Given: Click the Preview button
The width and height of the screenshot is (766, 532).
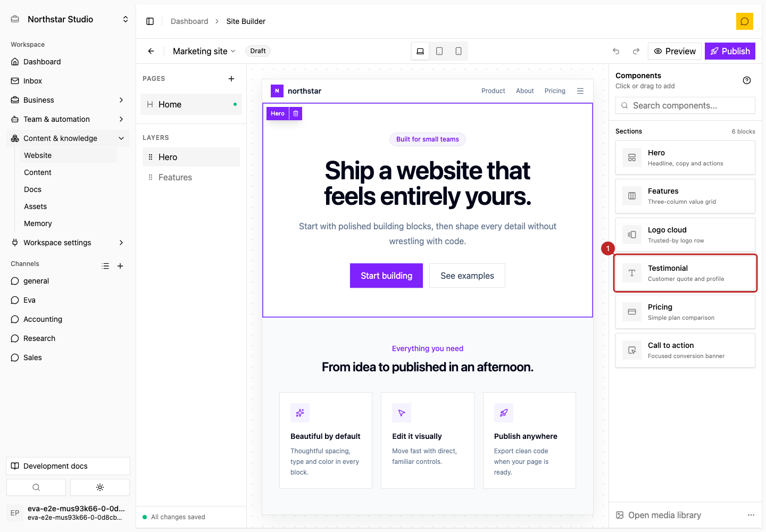Looking at the screenshot, I should pos(675,51).
